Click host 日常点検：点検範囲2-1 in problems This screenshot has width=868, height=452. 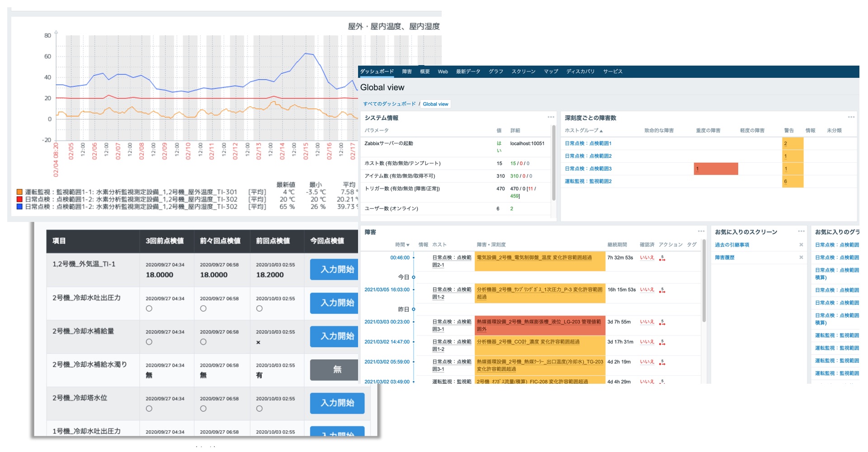[452, 261]
